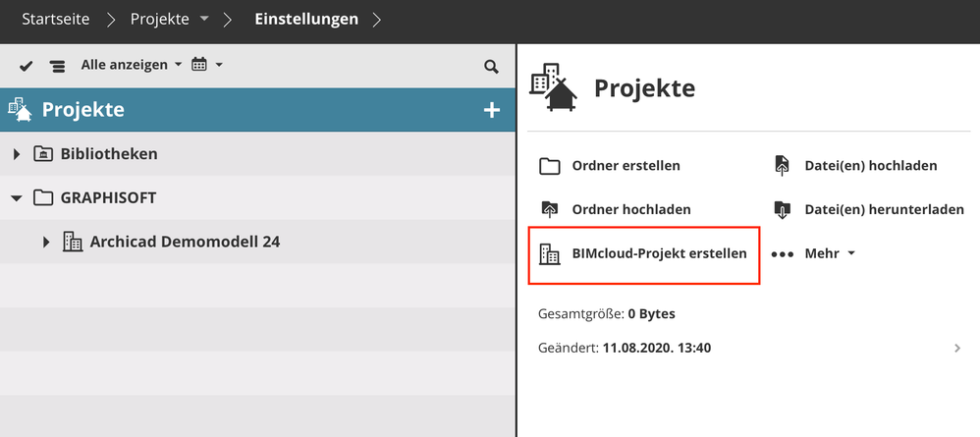
Task: Click the Projekte heading in detail panel
Action: [x=644, y=88]
